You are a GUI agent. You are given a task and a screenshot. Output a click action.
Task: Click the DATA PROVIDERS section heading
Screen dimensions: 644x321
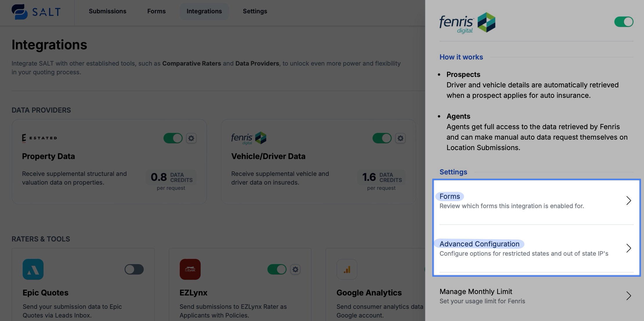click(x=41, y=110)
